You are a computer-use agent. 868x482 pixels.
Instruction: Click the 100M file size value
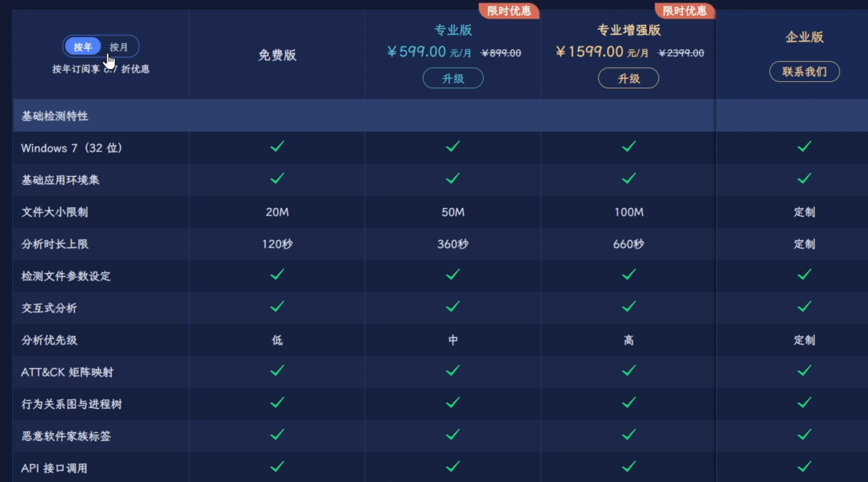(628, 212)
